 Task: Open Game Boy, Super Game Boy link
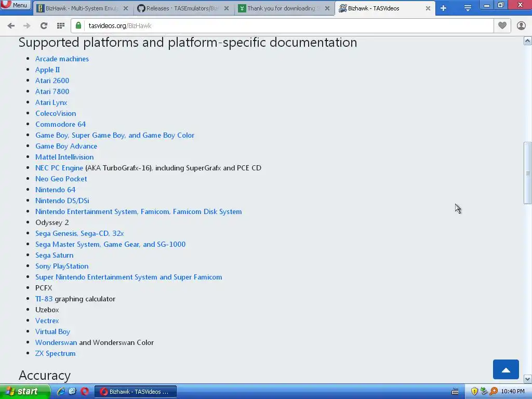pos(115,135)
